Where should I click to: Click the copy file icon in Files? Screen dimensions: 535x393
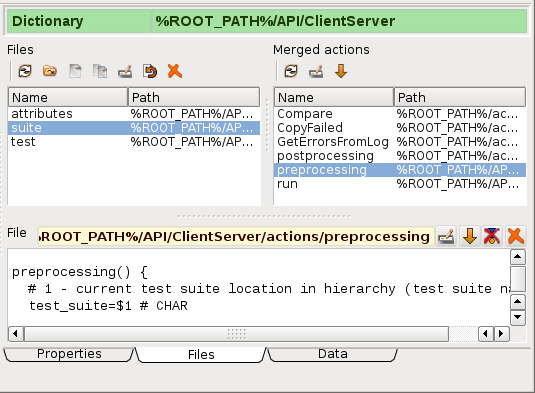point(100,71)
